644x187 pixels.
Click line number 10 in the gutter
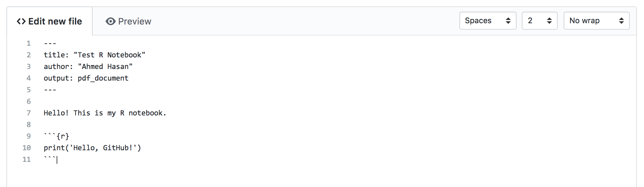(x=27, y=148)
